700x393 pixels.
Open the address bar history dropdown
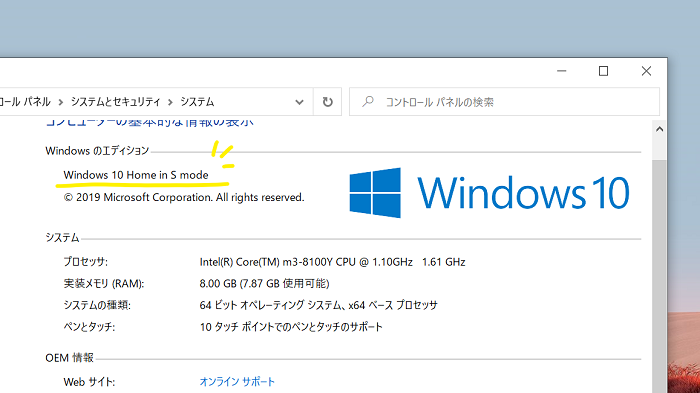click(299, 102)
